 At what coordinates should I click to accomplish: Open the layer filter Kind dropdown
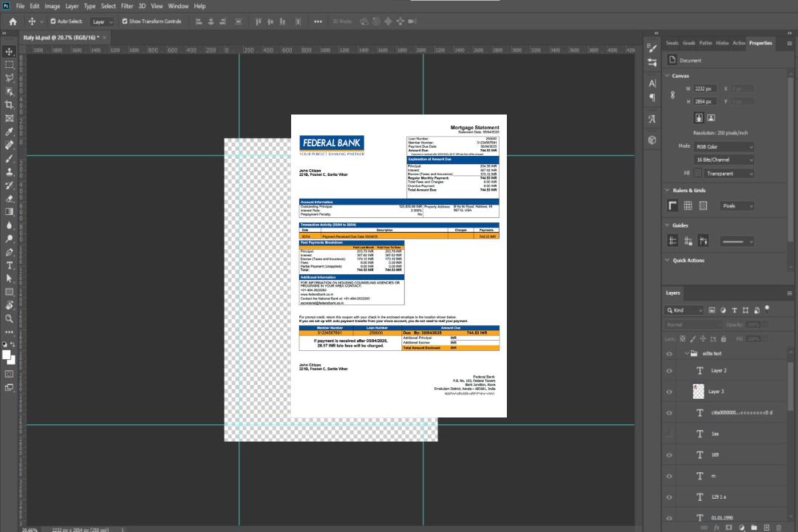(x=684, y=310)
